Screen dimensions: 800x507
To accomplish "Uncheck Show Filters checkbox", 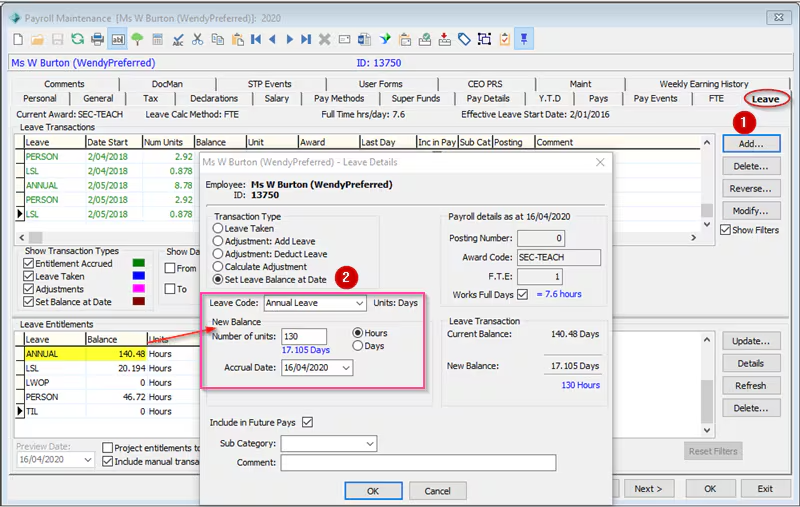I will tap(726, 230).
